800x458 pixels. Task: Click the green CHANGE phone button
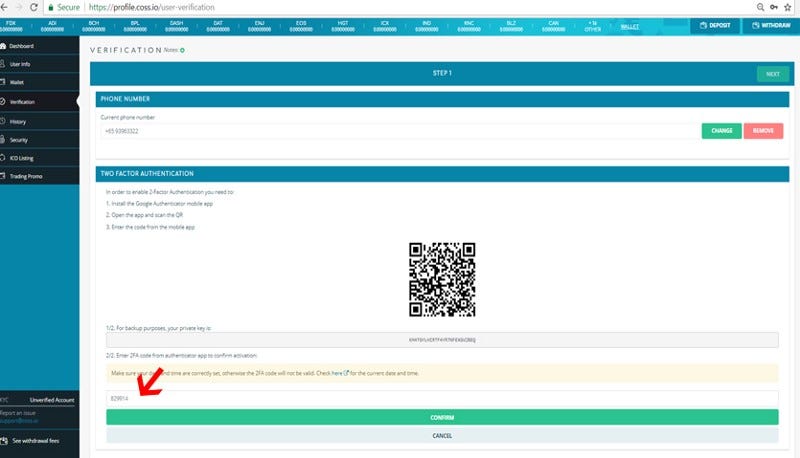click(x=721, y=131)
